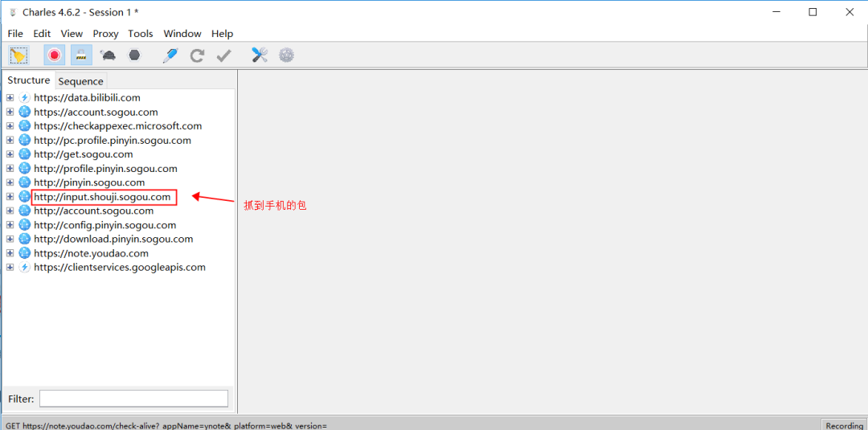Click the GET note.youdao.com status text
Screen dimensions: 868x430
point(166,425)
